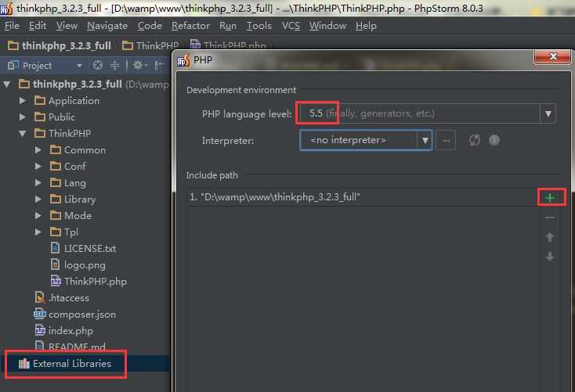575x392 pixels.
Task: Expand the Mode folder arrow
Action: pos(38,215)
